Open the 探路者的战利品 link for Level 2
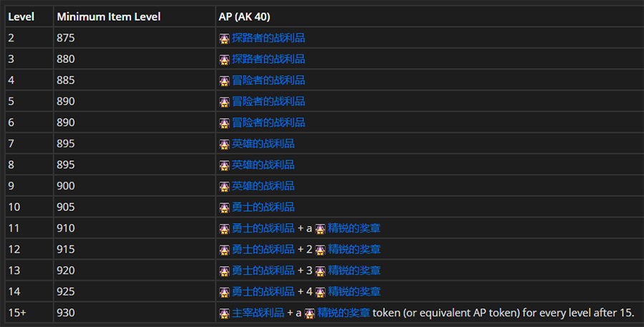Image resolution: width=644 pixels, height=327 pixels. tap(268, 38)
